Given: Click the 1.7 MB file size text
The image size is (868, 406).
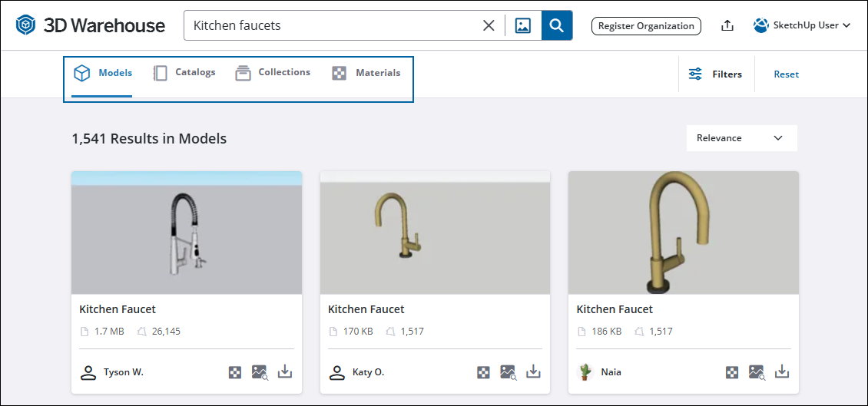Looking at the screenshot, I should (109, 332).
